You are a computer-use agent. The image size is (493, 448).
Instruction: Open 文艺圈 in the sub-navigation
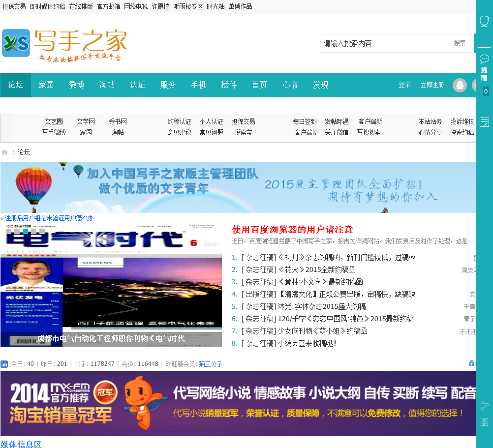tap(54, 121)
